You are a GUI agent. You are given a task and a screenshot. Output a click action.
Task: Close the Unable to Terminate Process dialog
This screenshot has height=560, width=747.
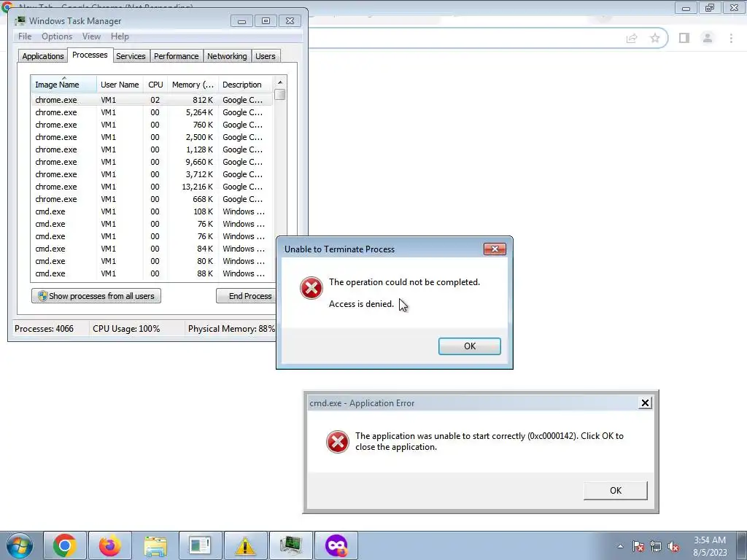[x=495, y=249]
